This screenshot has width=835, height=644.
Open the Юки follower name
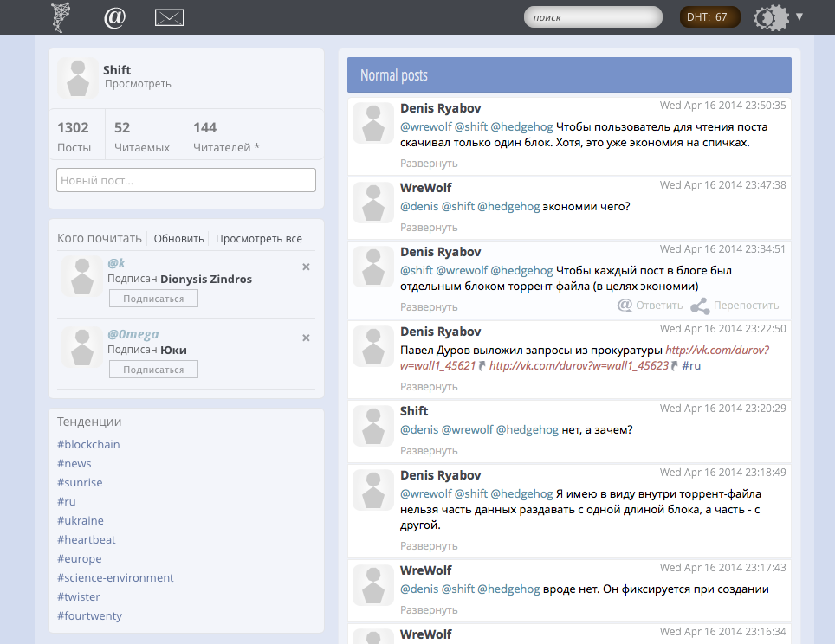(x=173, y=351)
